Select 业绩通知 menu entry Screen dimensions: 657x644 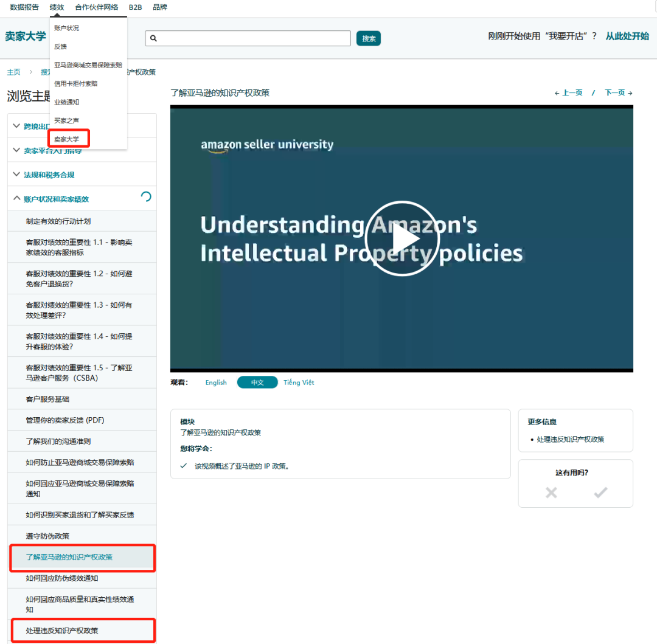[x=66, y=102]
